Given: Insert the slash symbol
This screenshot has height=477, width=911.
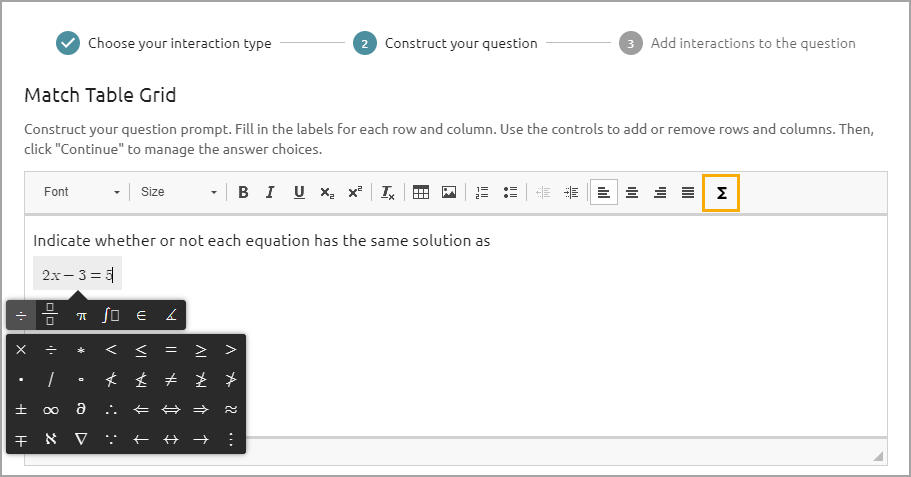Looking at the screenshot, I should [51, 379].
